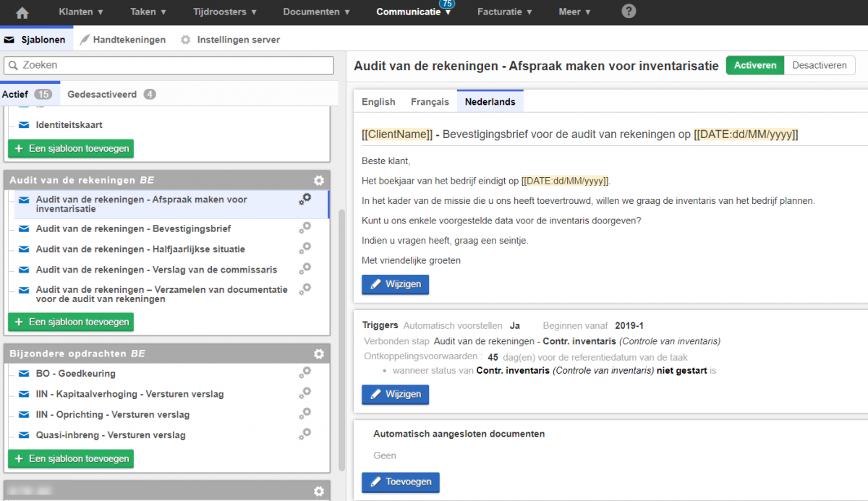This screenshot has height=501, width=868.
Task: Click gears icon for IIN - Oprichting
Action: (305, 414)
